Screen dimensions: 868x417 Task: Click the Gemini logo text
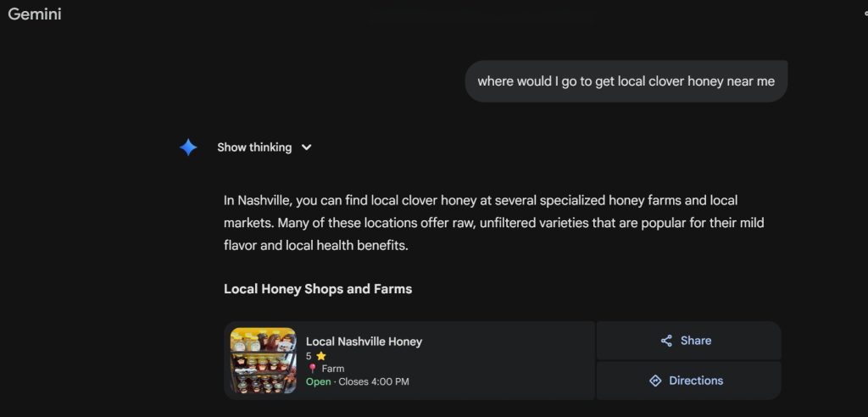pyautogui.click(x=35, y=14)
